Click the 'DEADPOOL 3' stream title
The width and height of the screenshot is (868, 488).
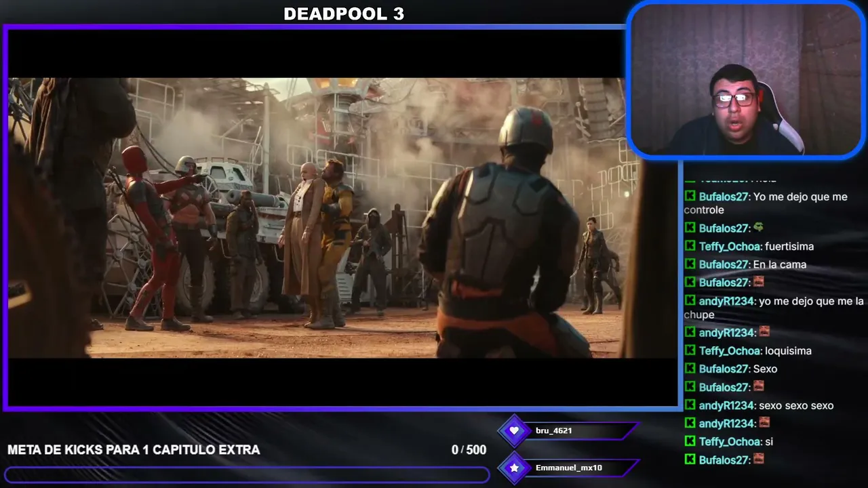pos(344,14)
